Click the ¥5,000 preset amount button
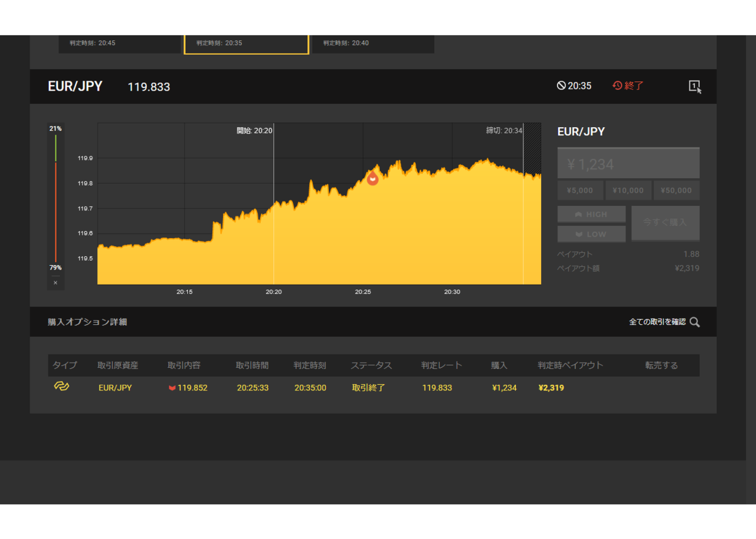The height and width of the screenshot is (539, 756). (580, 190)
